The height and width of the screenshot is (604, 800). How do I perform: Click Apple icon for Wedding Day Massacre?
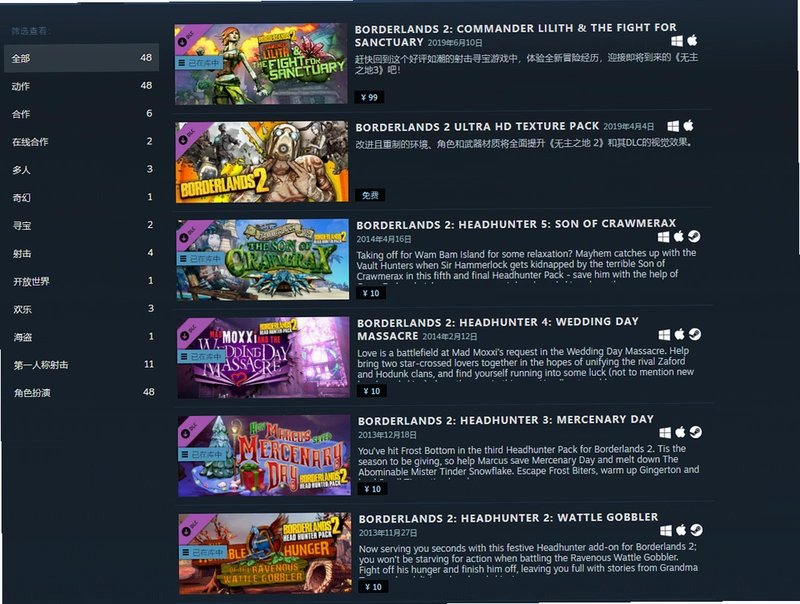pos(680,334)
